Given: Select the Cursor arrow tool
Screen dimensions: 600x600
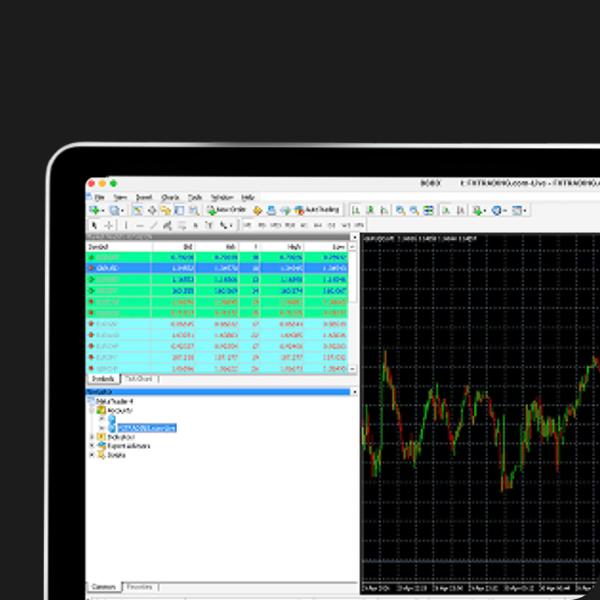Looking at the screenshot, I should (x=95, y=225).
